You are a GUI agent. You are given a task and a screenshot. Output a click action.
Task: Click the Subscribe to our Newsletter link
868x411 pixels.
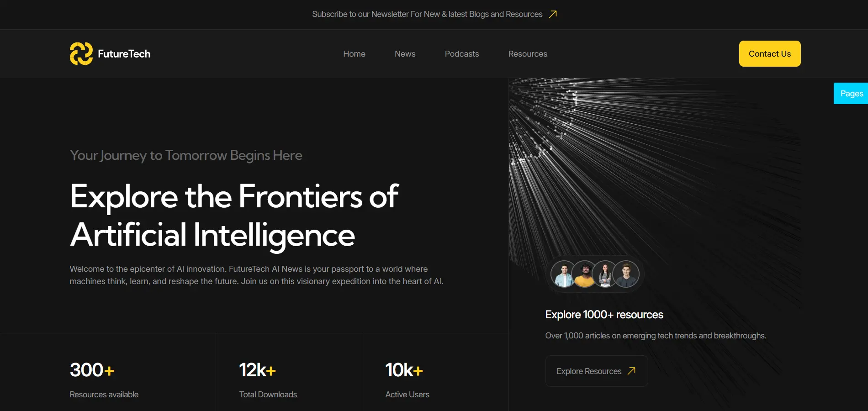(x=427, y=14)
